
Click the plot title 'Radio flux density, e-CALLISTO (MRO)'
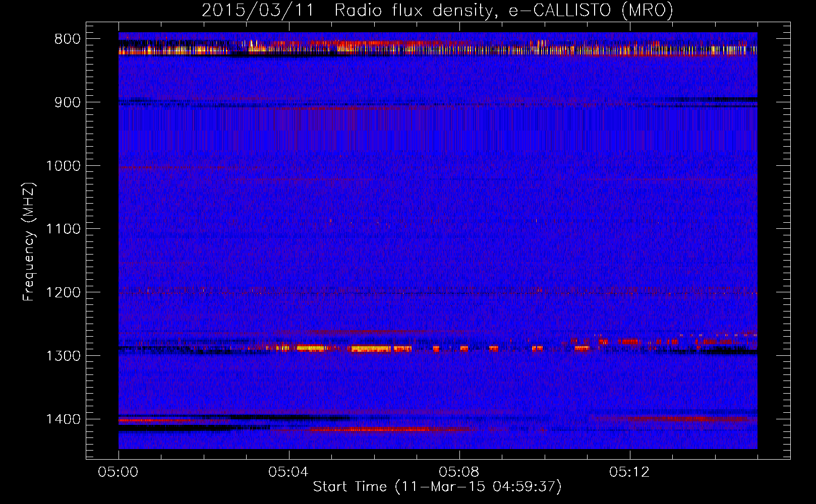[504, 11]
